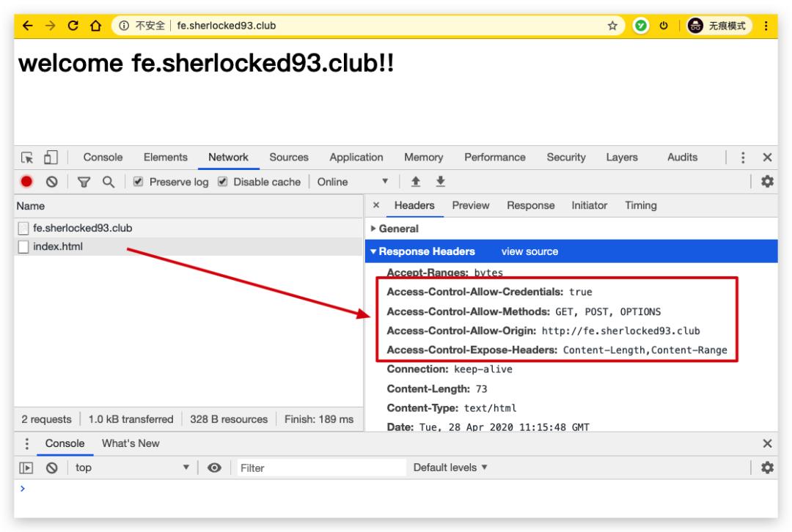This screenshot has width=792, height=532.
Task: Open green checkmark extension
Action: [640, 25]
